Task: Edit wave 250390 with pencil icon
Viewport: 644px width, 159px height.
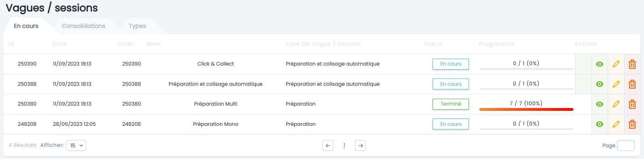Action: 616,64
